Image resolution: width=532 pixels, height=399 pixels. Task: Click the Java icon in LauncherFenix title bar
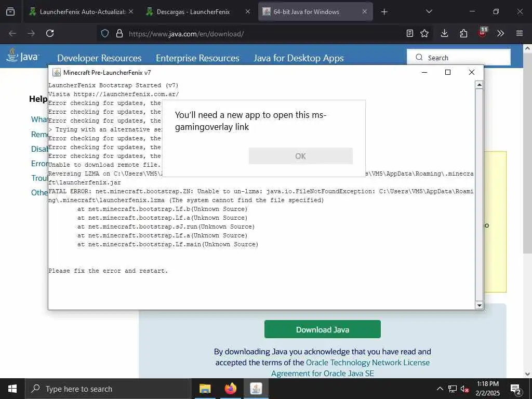tap(57, 73)
